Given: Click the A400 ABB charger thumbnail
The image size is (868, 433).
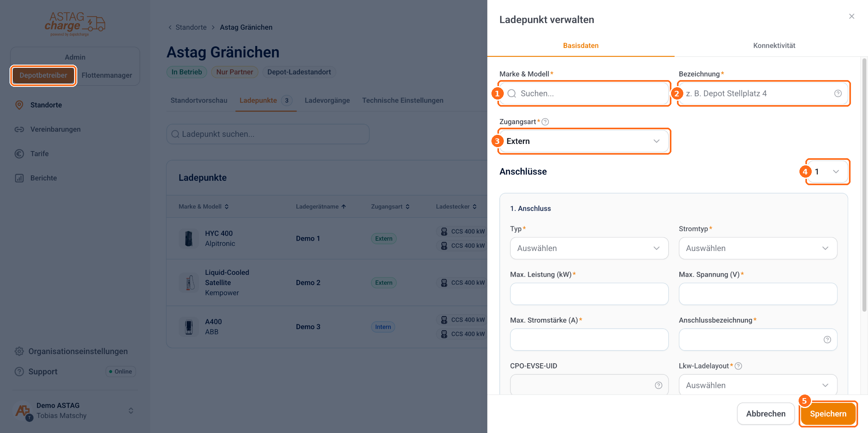Looking at the screenshot, I should pyautogui.click(x=189, y=327).
